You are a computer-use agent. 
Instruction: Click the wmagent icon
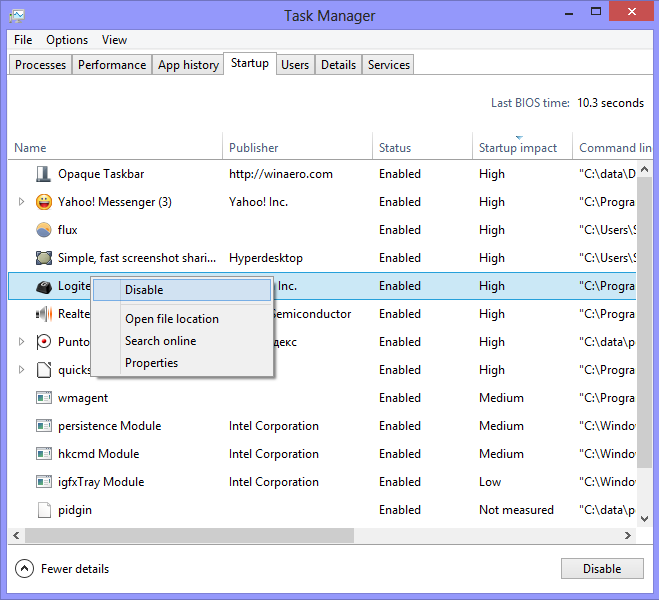click(x=44, y=398)
